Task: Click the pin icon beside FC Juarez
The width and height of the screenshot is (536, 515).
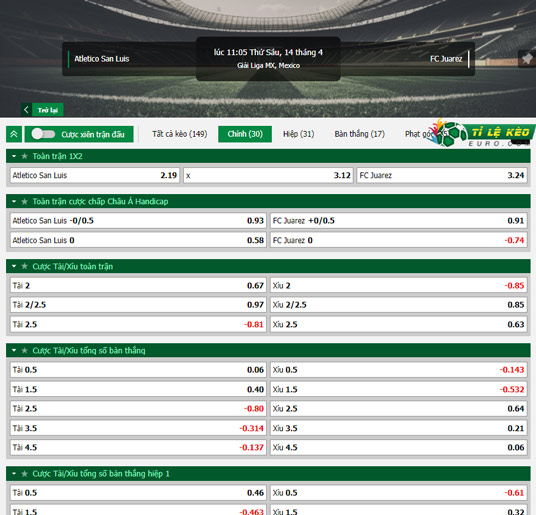Action: (527, 59)
